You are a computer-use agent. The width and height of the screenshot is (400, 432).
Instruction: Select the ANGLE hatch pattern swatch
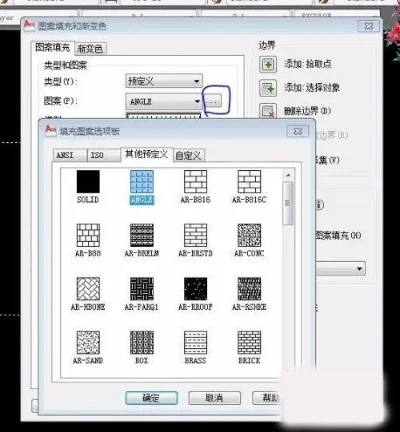pos(142,182)
